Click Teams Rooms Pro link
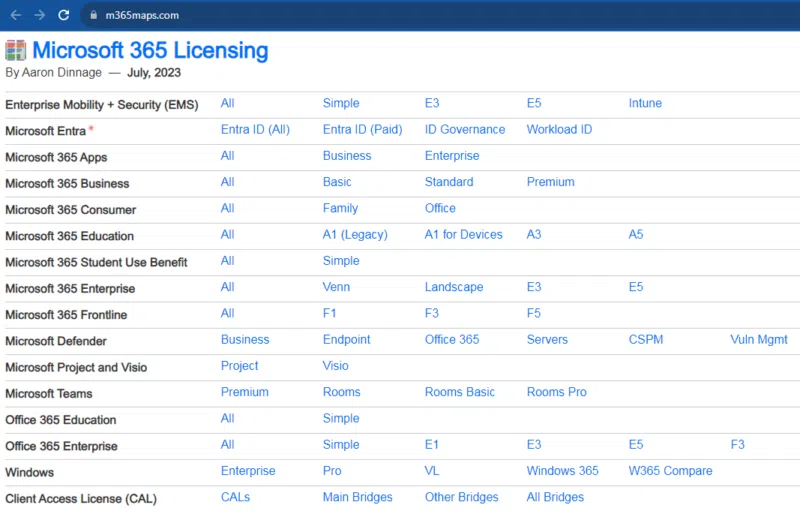This screenshot has width=800, height=511. [x=556, y=392]
